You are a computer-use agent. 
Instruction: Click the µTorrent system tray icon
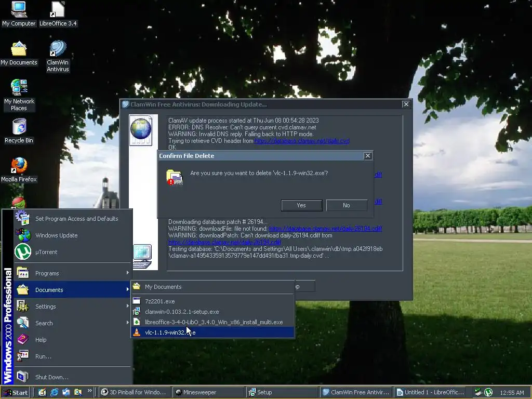coord(488,392)
